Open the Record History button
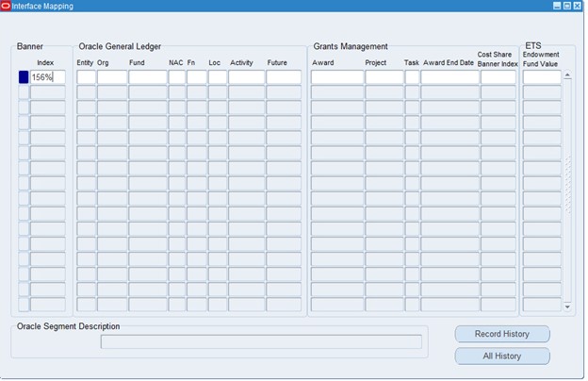 click(501, 334)
